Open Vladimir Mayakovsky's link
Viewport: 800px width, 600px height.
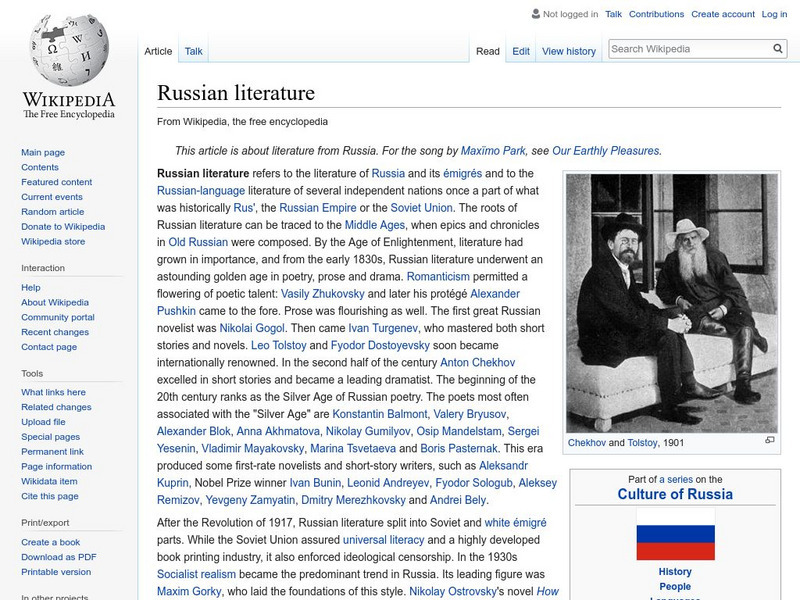click(253, 448)
